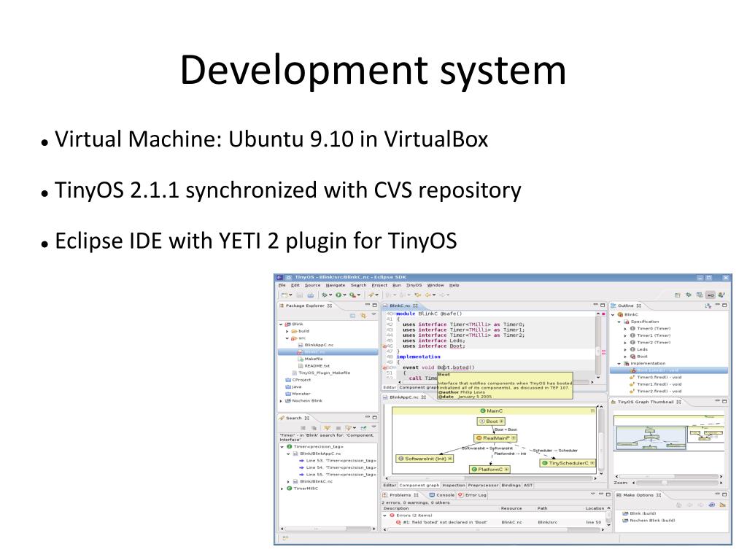Screen dimensions: 747x560
Task: Click the Back navigation arrow icon
Action: 427,295
